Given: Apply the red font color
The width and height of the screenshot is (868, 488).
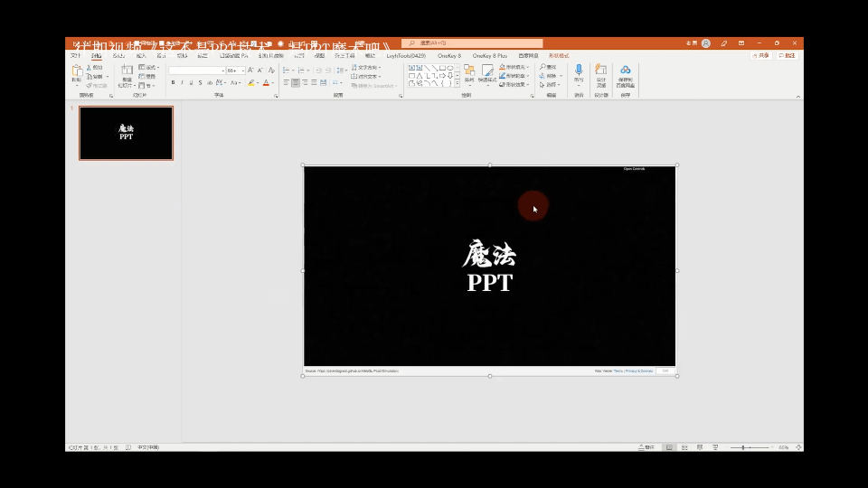Looking at the screenshot, I should (x=266, y=82).
